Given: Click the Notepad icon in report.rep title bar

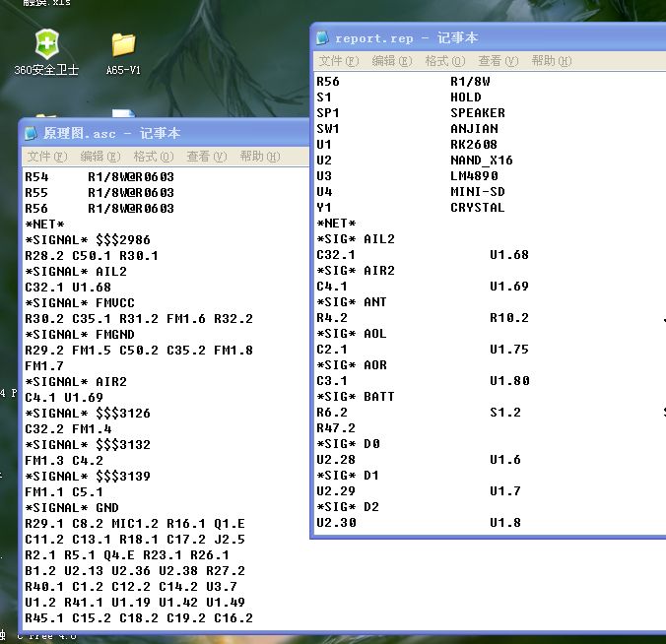Looking at the screenshot, I should [x=322, y=38].
